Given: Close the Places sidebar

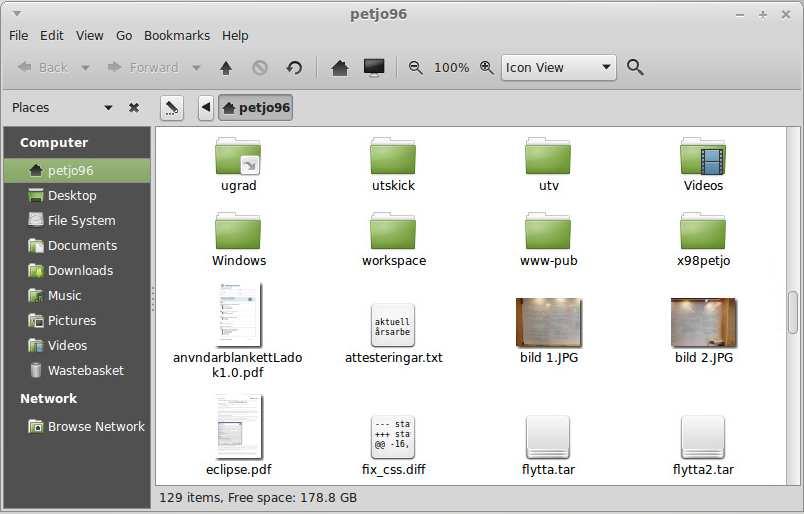Looking at the screenshot, I should [134, 108].
